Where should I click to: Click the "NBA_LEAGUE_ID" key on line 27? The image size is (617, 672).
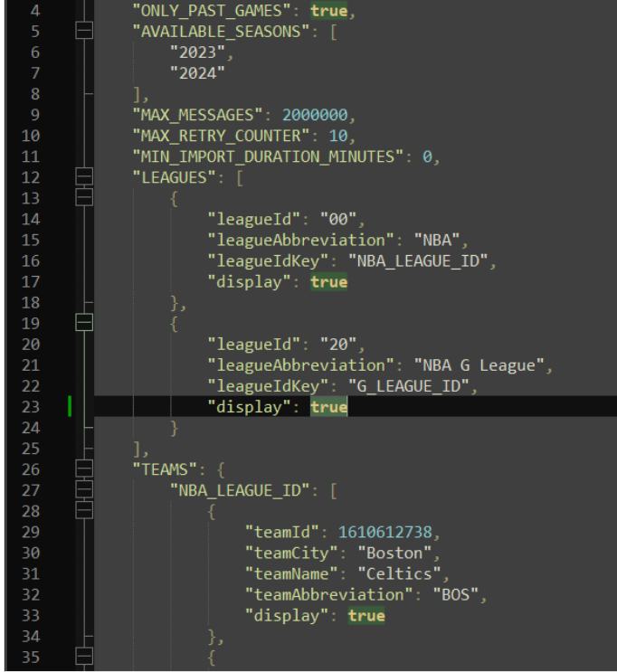coord(240,490)
